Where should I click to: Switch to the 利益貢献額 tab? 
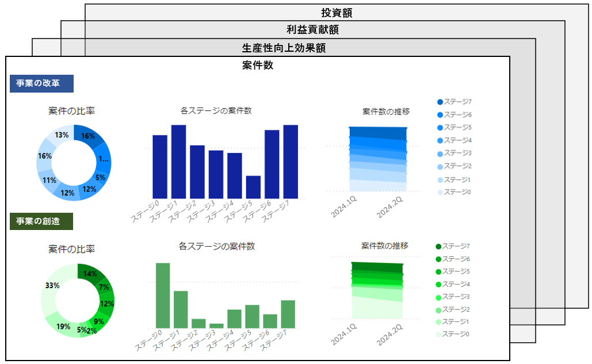[x=312, y=29]
